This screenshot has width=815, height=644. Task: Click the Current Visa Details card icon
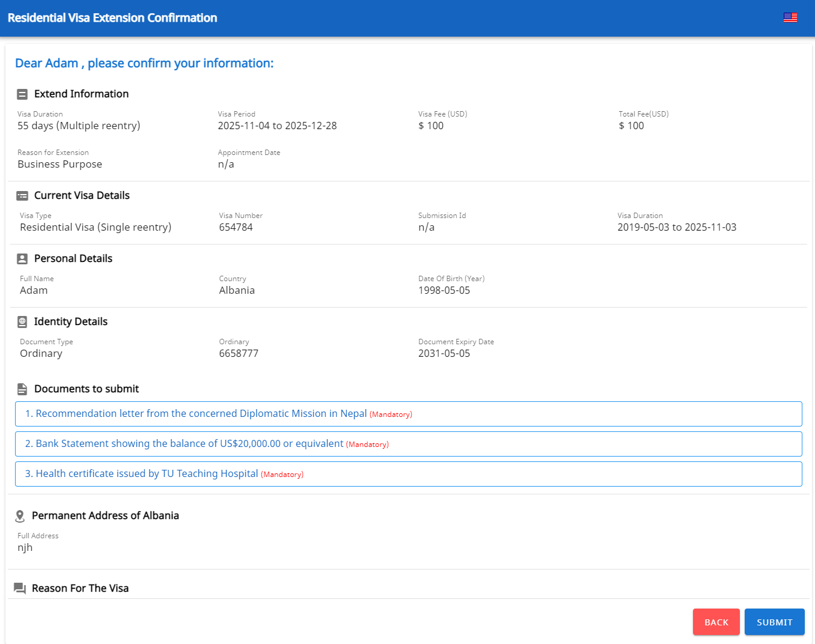tap(22, 196)
